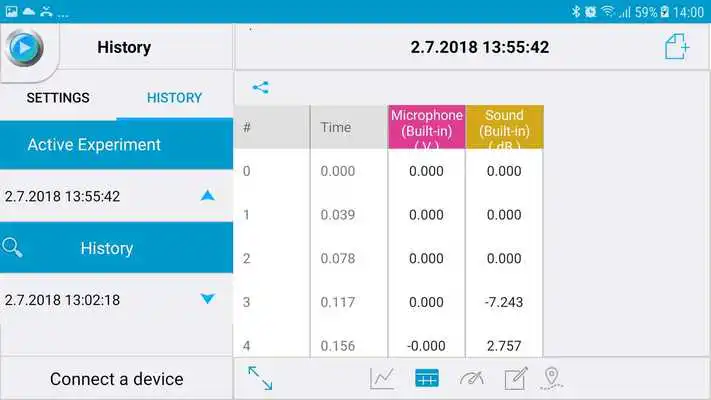Switch to line graph view

click(382, 378)
